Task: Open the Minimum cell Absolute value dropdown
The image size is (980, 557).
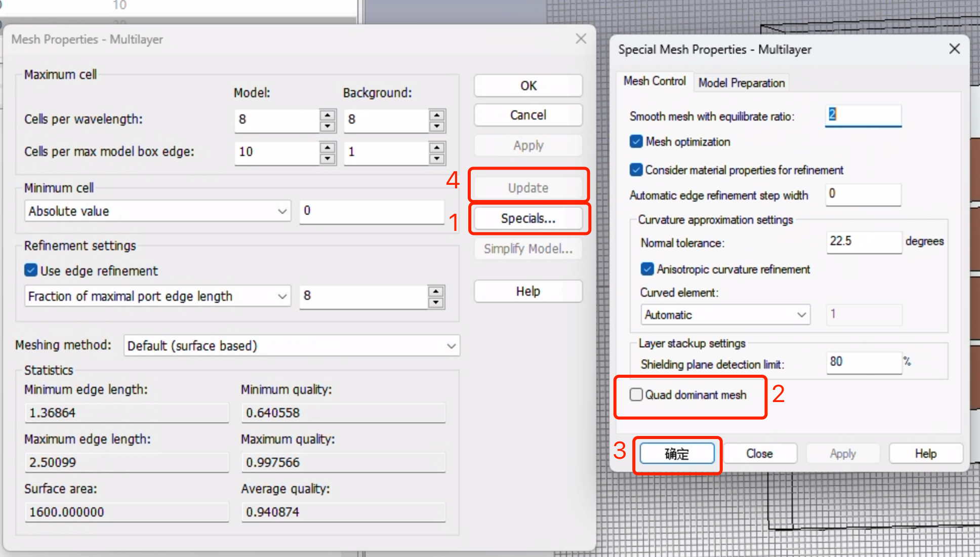Action: 157,211
